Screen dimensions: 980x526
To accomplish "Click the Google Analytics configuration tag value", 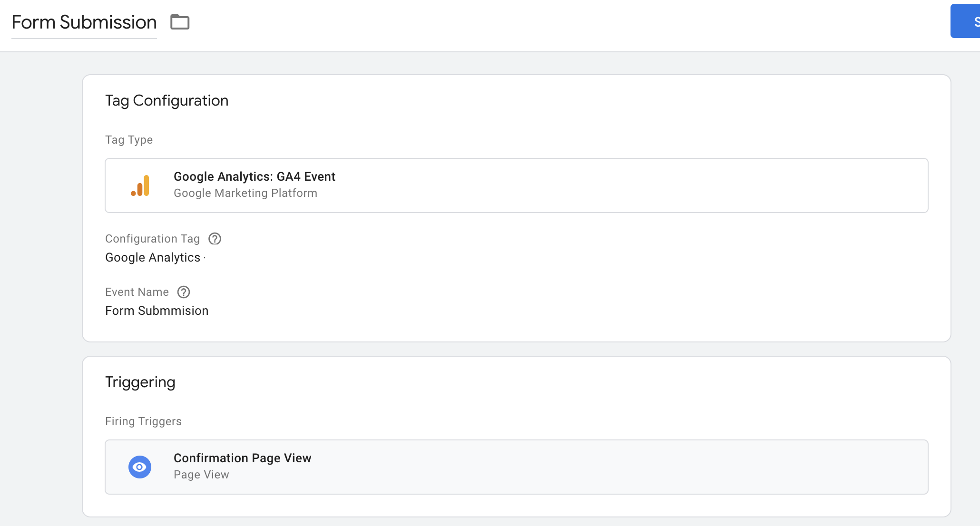I will click(152, 258).
